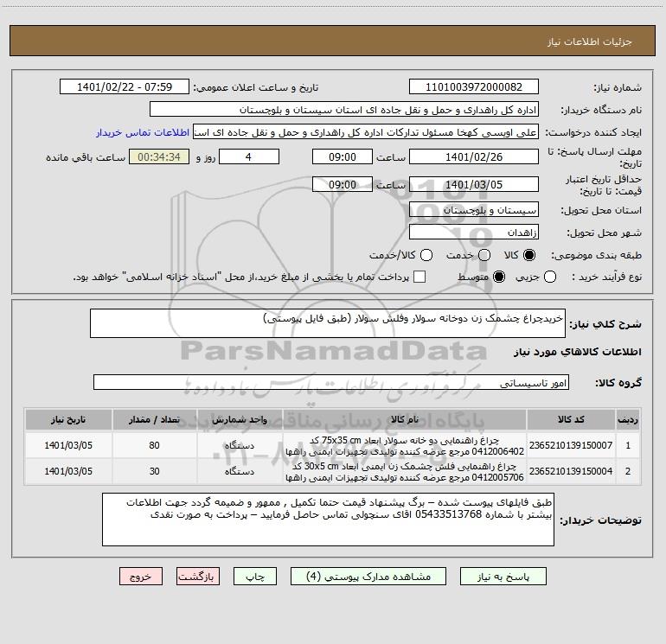Click the delivery province field سیستان و بلوچستان
Image resolution: width=666 pixels, height=644 pixels.
pos(474,210)
